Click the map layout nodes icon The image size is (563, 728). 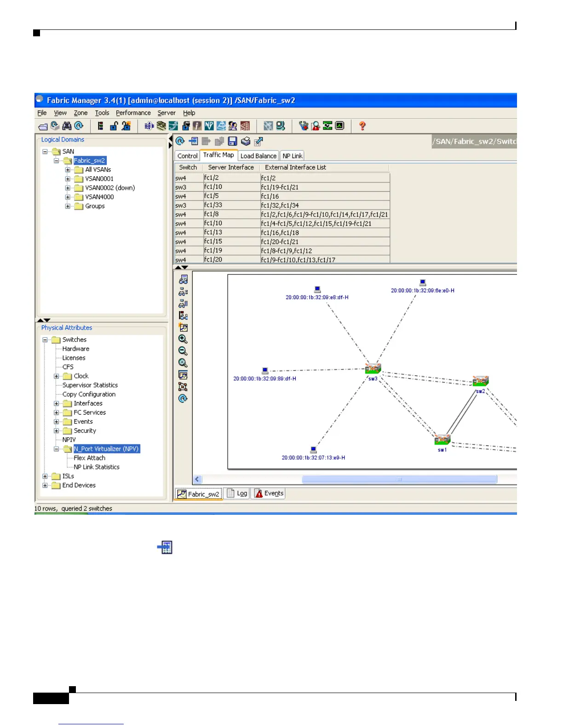(183, 387)
